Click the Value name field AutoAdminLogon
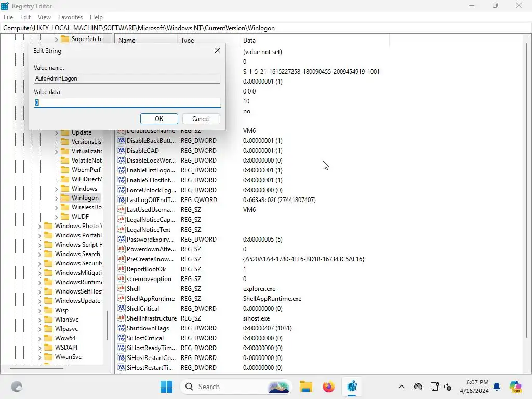This screenshot has width=532, height=399. (127, 78)
